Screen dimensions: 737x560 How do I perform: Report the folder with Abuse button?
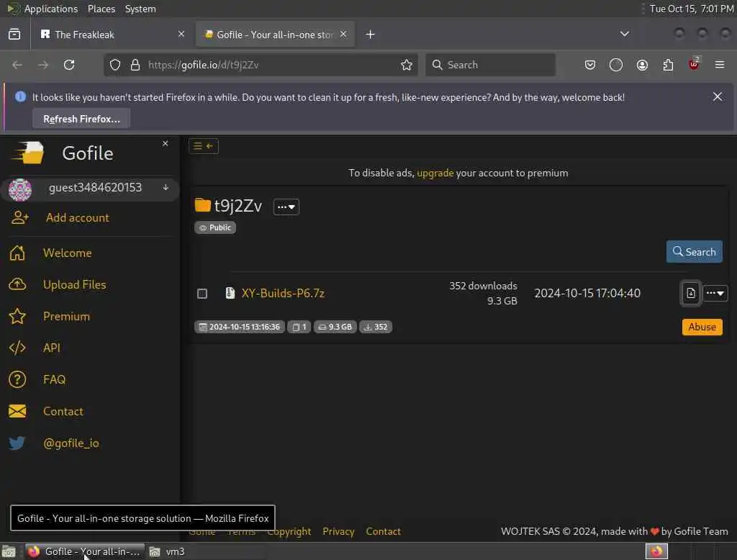(x=702, y=327)
